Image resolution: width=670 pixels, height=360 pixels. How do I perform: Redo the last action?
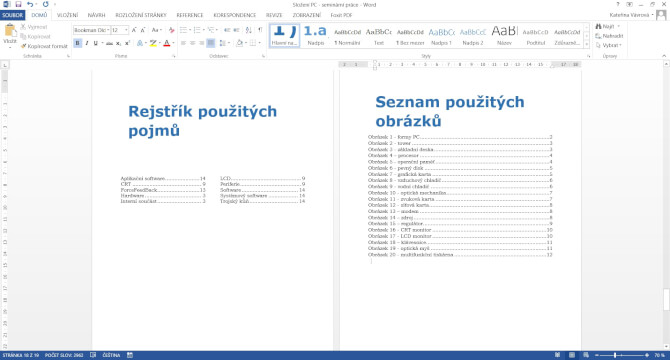pos(46,4)
